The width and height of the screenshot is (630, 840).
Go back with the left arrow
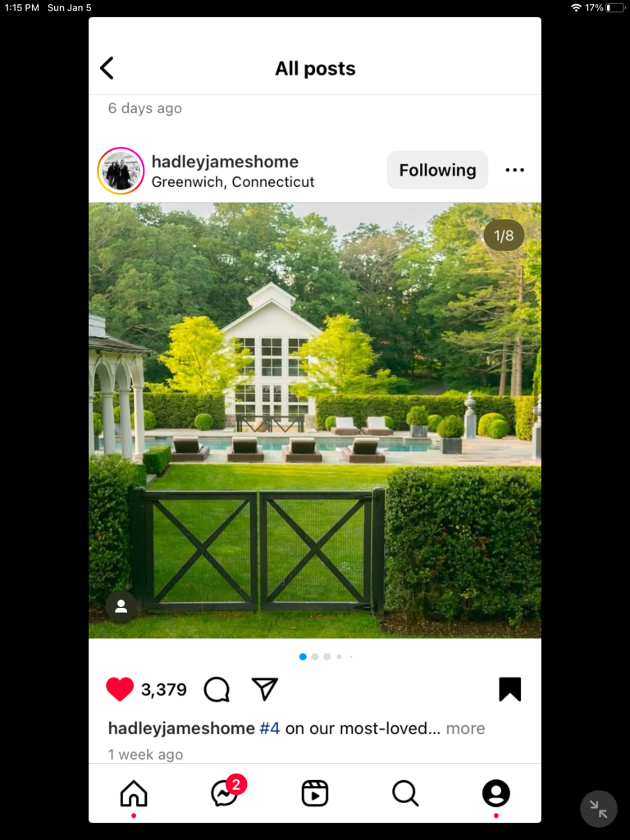[x=107, y=68]
